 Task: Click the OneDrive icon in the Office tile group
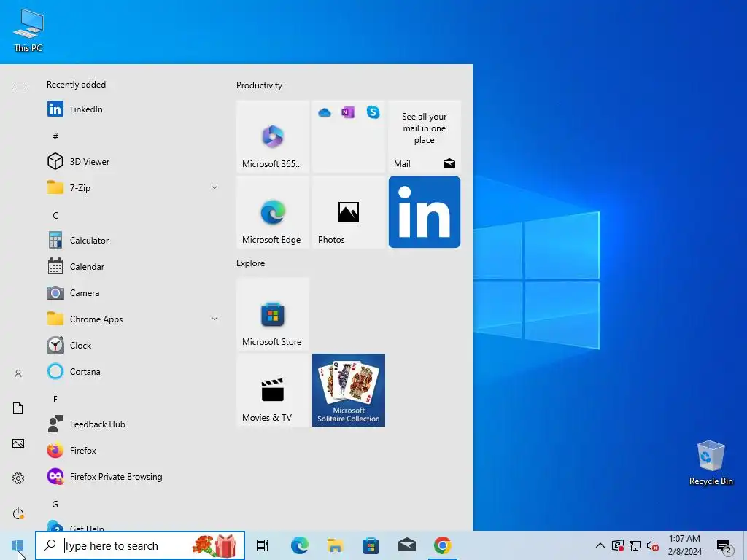pos(325,112)
